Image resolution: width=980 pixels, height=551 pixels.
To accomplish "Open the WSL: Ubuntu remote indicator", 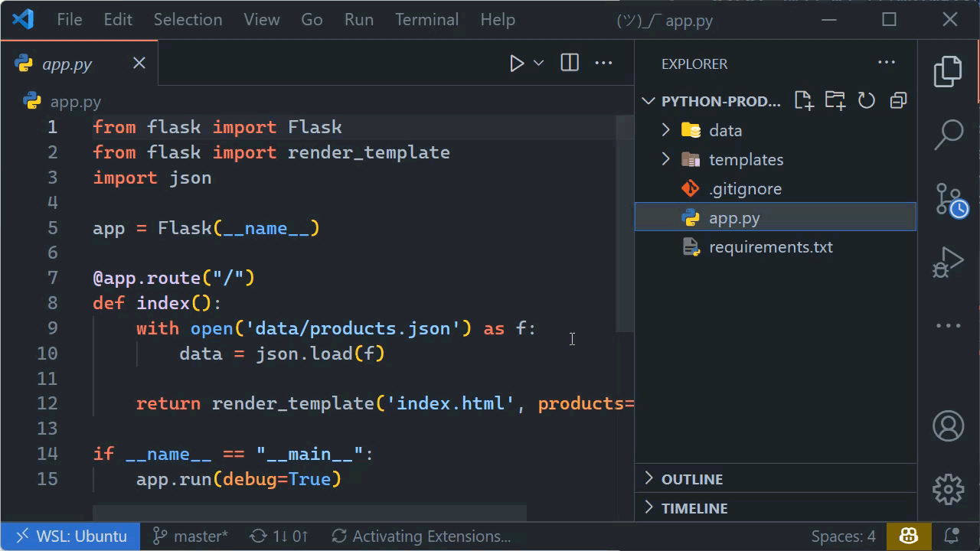I will click(x=70, y=536).
